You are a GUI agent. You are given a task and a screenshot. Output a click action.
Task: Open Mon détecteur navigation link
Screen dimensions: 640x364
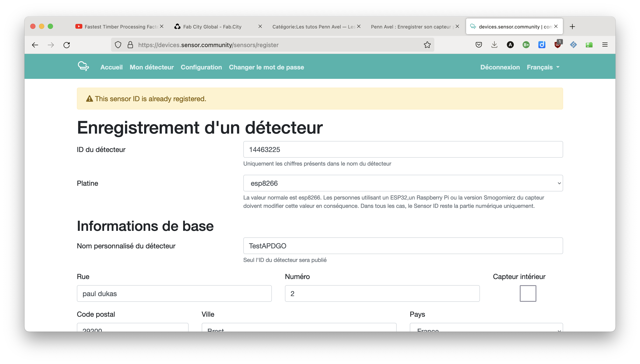click(152, 67)
